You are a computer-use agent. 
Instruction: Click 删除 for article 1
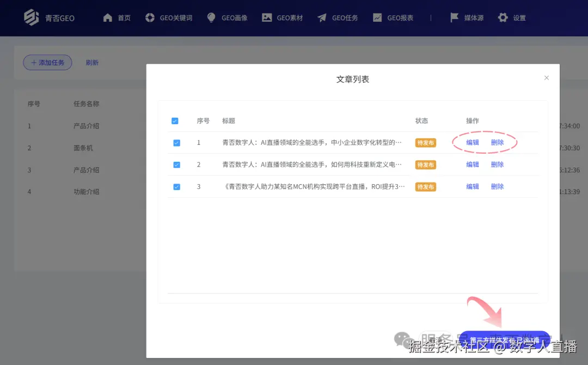pyautogui.click(x=497, y=143)
